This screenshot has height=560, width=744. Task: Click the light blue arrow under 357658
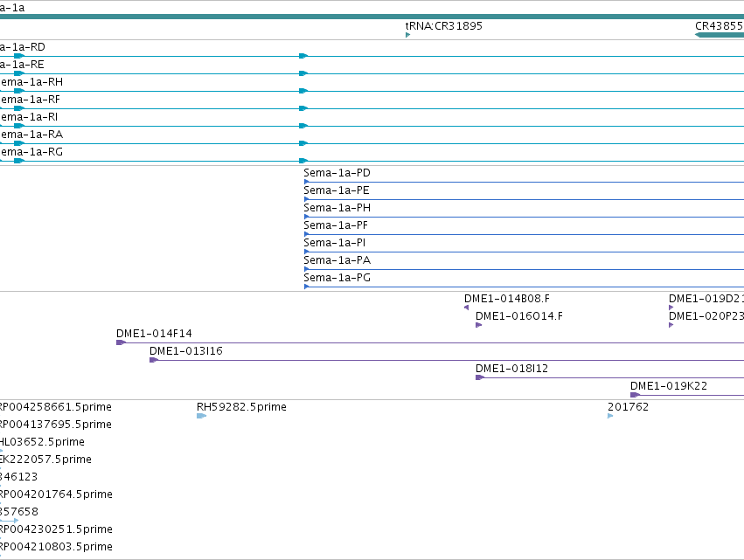coord(10,521)
